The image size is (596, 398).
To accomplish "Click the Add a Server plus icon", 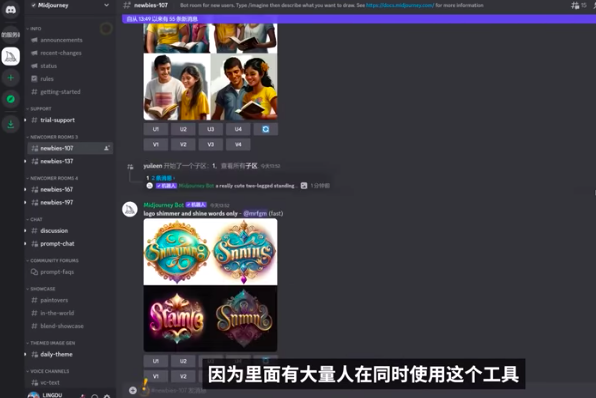I will (11, 78).
